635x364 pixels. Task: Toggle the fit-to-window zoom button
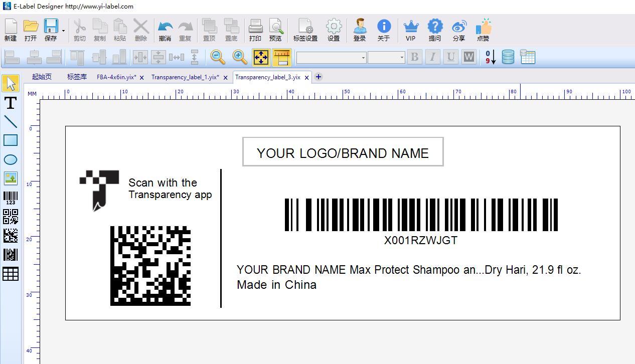point(261,57)
